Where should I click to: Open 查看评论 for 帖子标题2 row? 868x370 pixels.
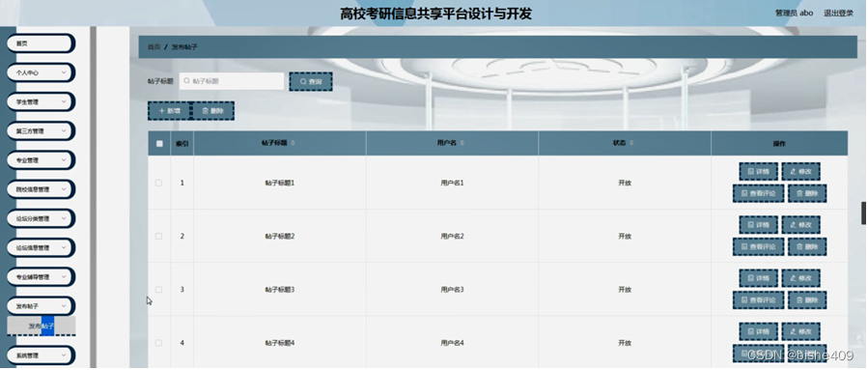tap(758, 246)
